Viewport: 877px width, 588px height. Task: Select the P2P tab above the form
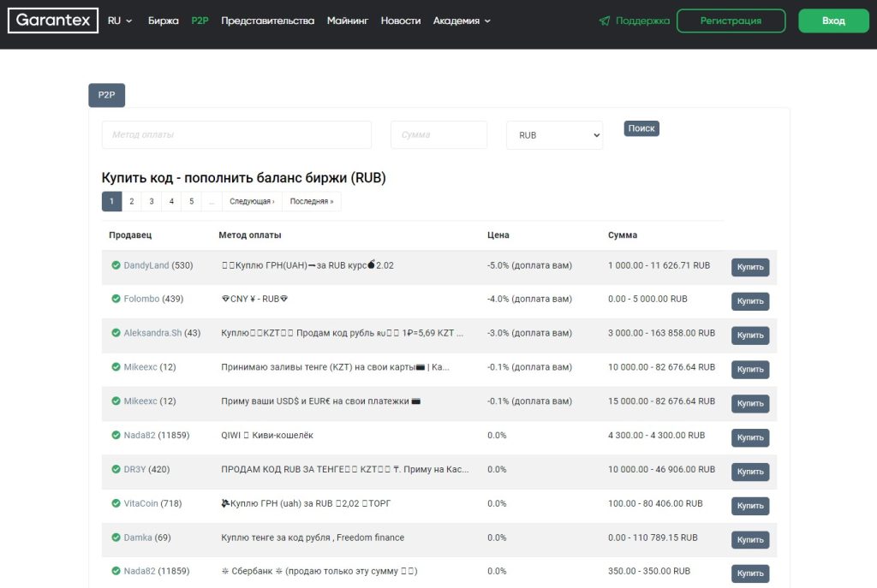(107, 95)
